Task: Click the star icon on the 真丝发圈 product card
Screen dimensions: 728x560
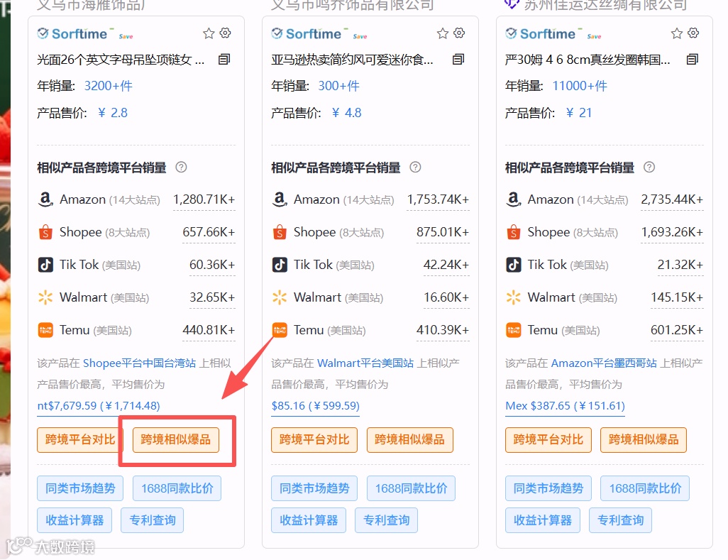Action: click(x=676, y=33)
